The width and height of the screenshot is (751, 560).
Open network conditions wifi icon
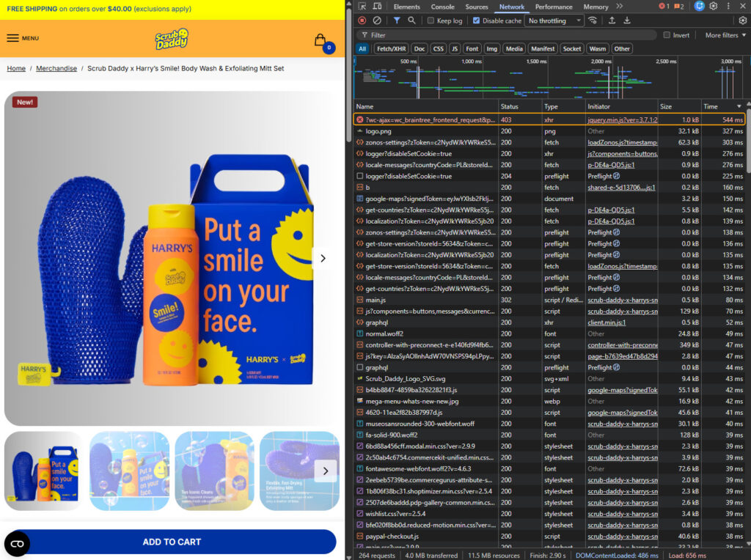pos(593,21)
